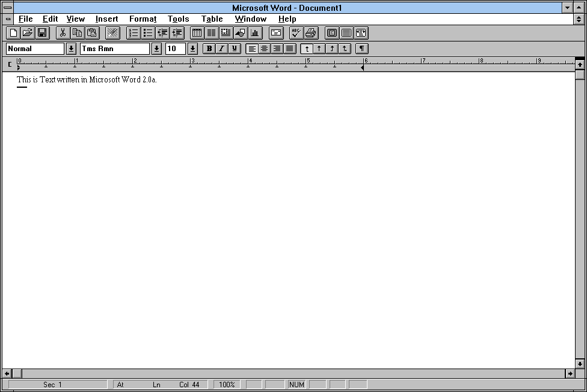This screenshot has height=392, width=587.
Task: Set paragraph alignment to justified
Action: click(x=290, y=49)
